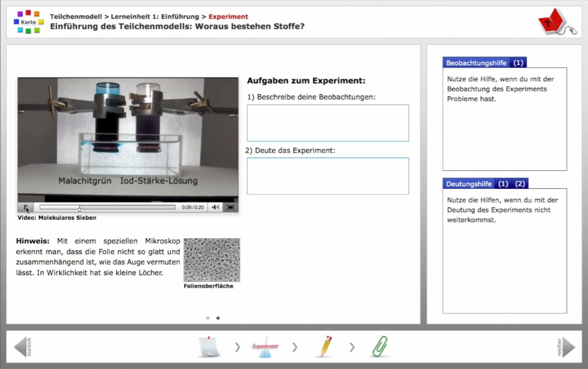
Task: Open the green paperclip step icon
Action: point(379,347)
